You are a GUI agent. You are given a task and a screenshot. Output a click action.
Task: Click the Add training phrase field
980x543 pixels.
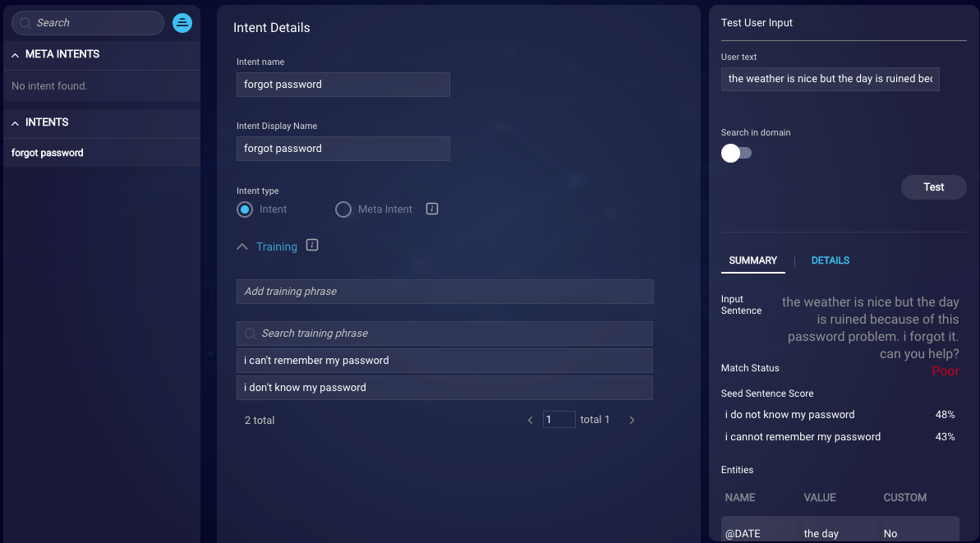coord(445,291)
